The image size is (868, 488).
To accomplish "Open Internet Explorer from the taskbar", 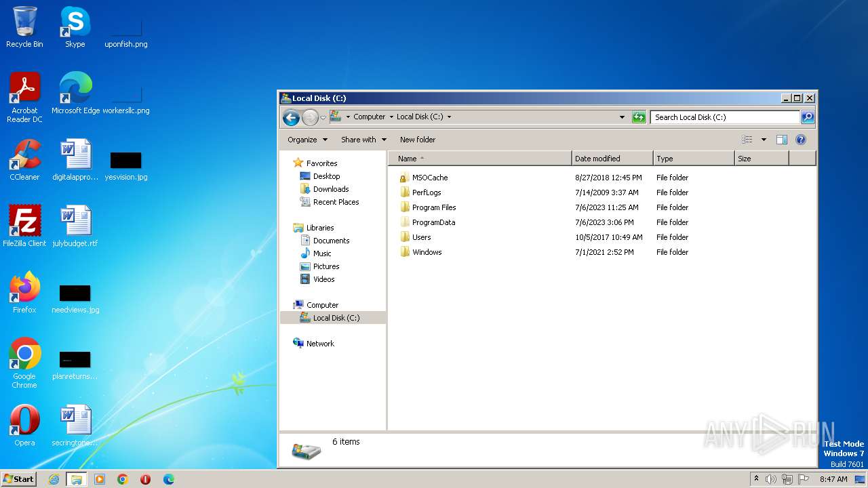I will click(54, 479).
